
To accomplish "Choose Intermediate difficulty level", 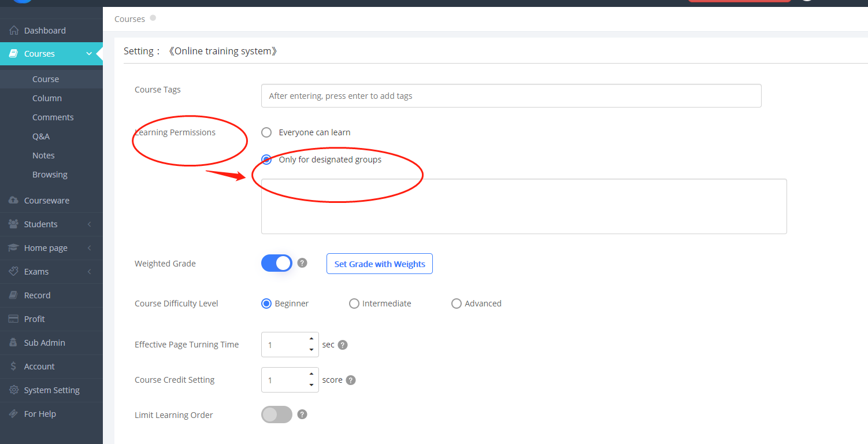I will 354,304.
